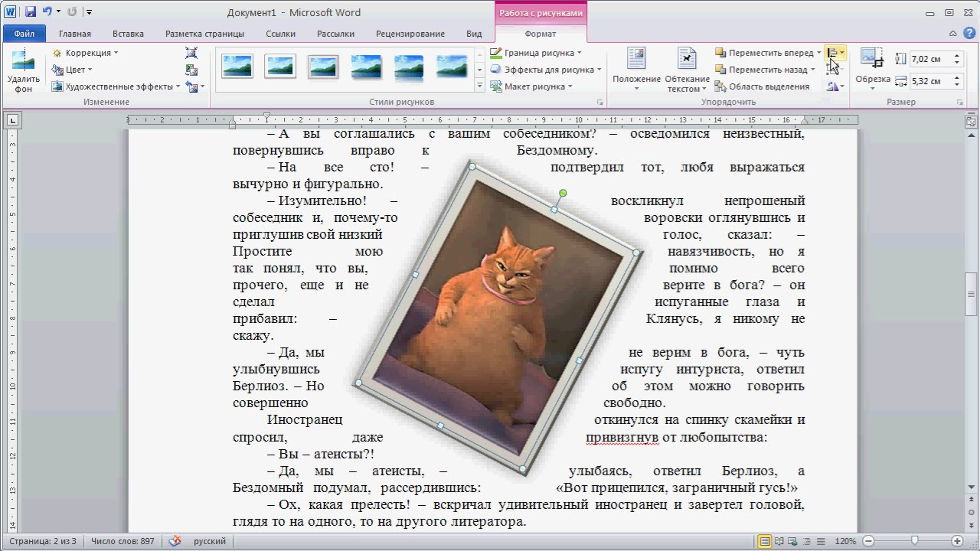Click the Undo icon
The height and width of the screenshot is (551, 980).
[47, 12]
